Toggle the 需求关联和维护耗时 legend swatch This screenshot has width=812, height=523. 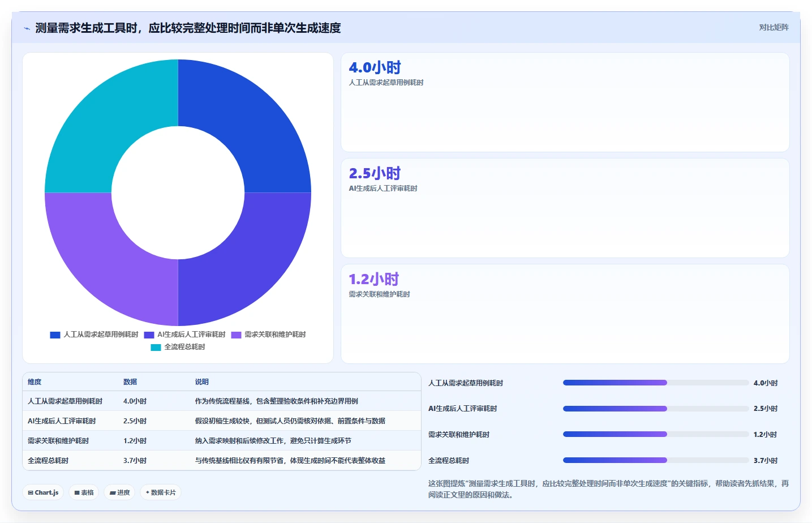click(x=236, y=335)
